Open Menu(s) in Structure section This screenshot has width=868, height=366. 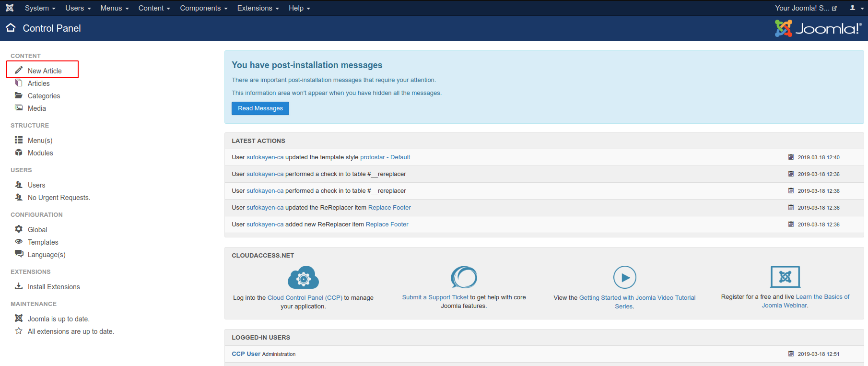40,141
